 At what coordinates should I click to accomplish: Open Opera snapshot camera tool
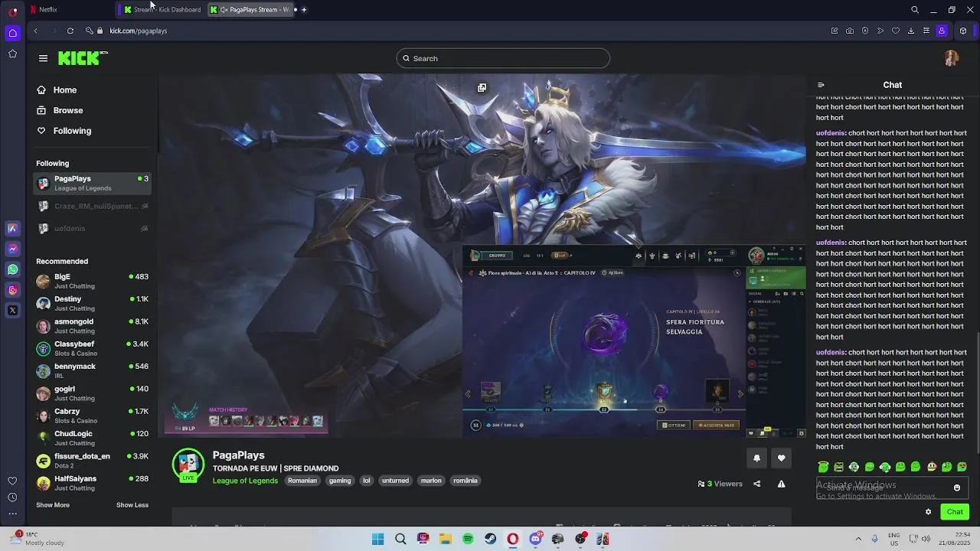850,31
